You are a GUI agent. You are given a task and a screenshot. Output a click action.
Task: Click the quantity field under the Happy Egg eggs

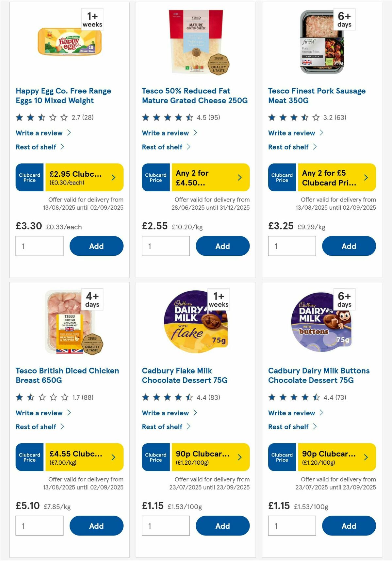coord(39,246)
